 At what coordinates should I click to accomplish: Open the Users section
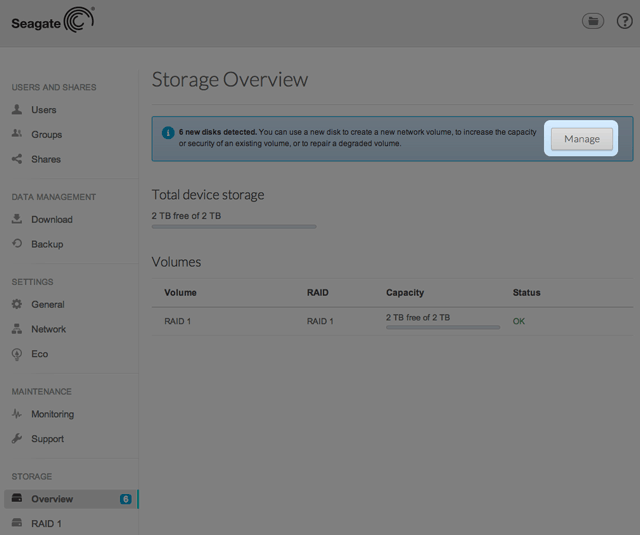point(44,110)
